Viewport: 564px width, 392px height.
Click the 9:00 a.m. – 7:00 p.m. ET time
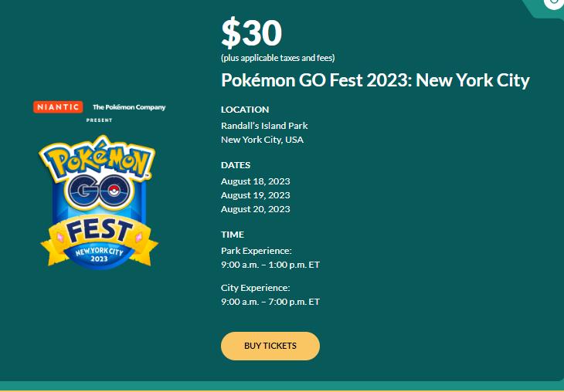pyautogui.click(x=270, y=302)
